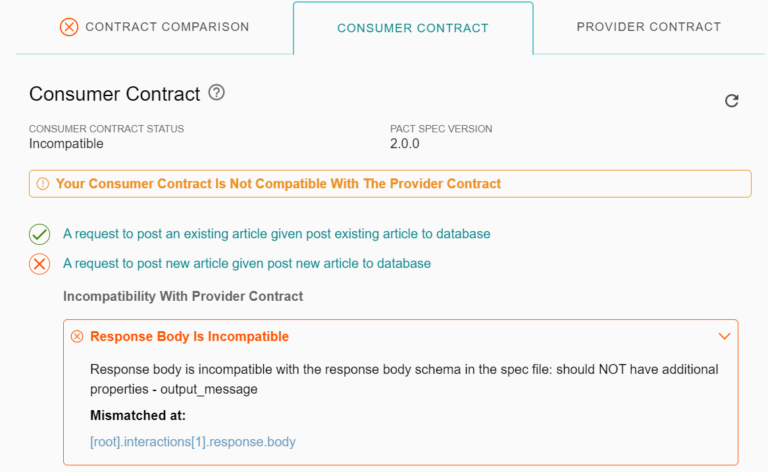Open 'A request to post an existing article' interaction
This screenshot has height=472, width=768.
(x=276, y=234)
